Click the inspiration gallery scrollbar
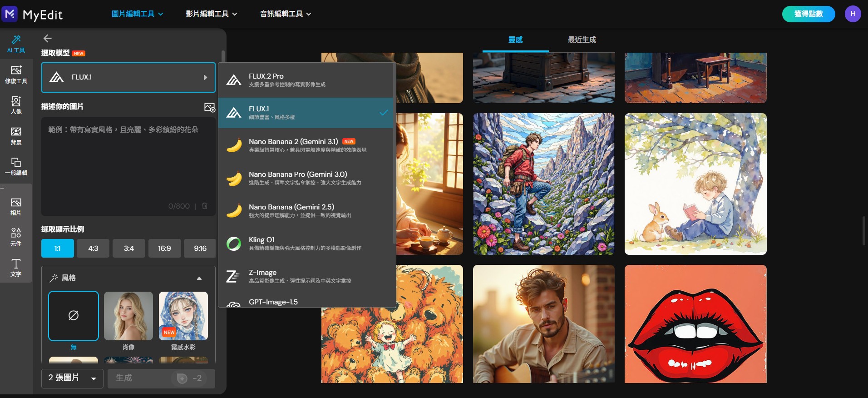The image size is (868, 398). [863, 231]
